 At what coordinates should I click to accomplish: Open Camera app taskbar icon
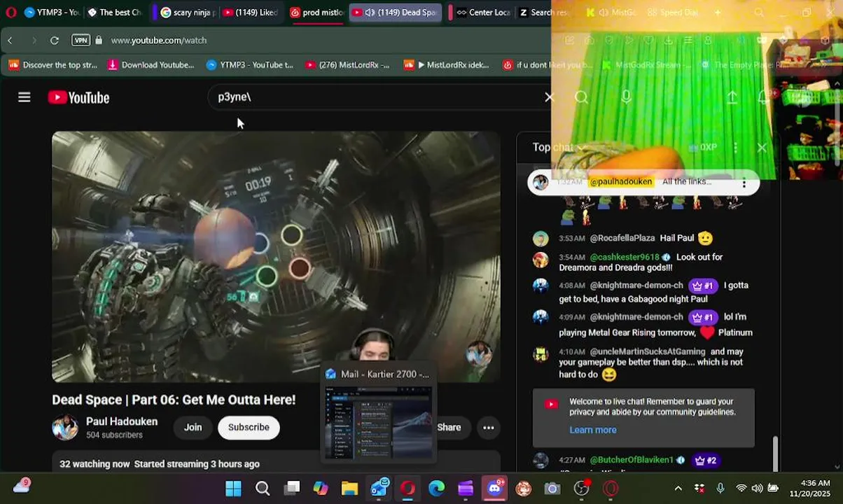pos(552,488)
